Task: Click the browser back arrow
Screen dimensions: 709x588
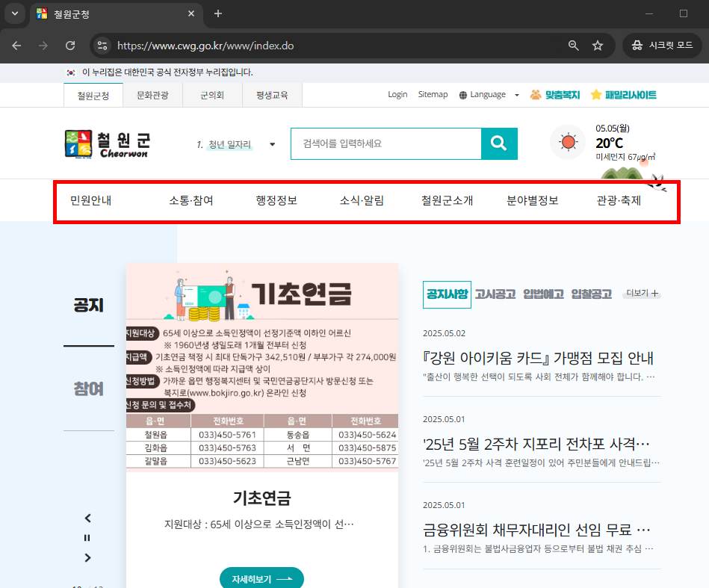Action: click(x=16, y=46)
